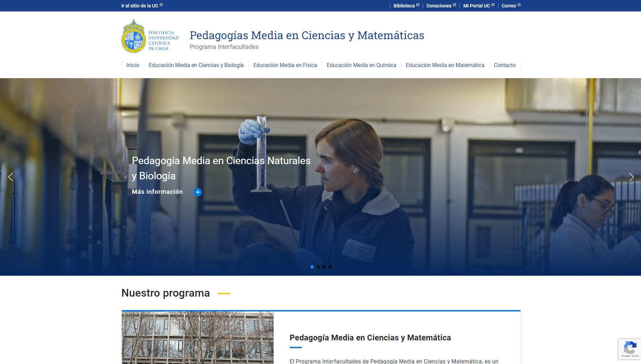Jump to the second carousel slide dot
Screen dimensions: 641x364
pyautogui.click(x=318, y=267)
